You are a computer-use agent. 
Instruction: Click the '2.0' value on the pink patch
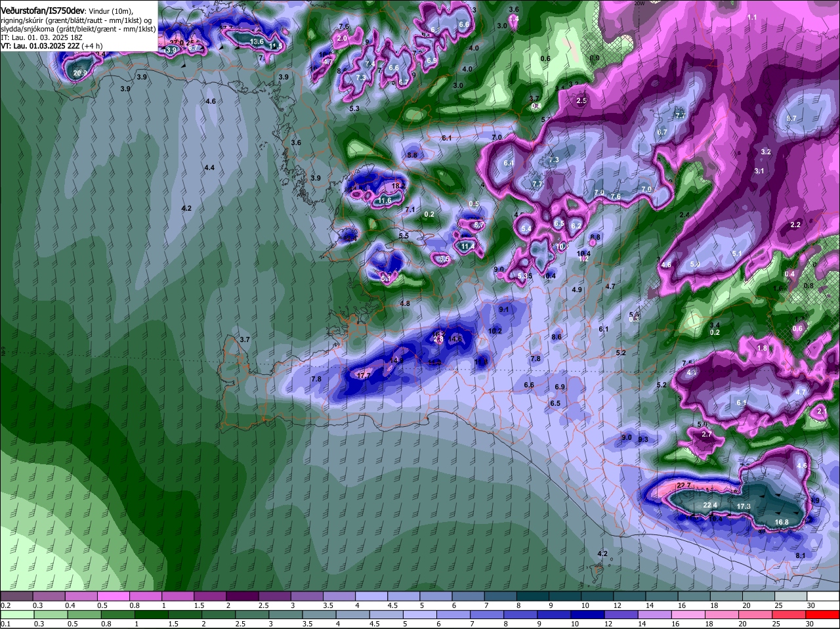[341, 39]
